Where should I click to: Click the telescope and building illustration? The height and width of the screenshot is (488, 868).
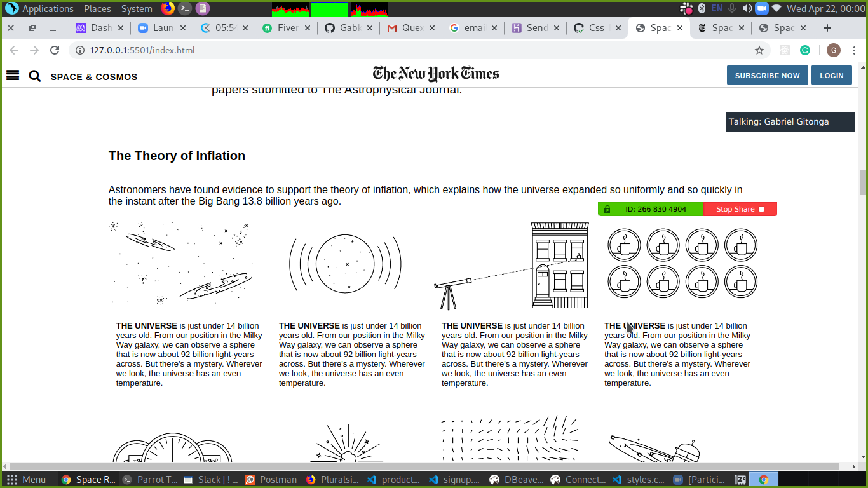[x=513, y=266]
